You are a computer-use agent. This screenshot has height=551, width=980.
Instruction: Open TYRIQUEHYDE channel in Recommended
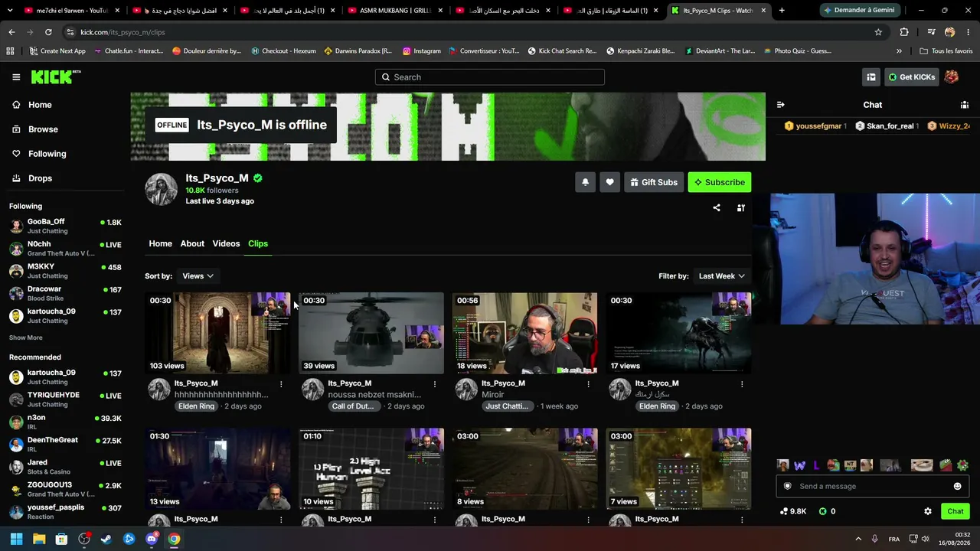pos(65,399)
